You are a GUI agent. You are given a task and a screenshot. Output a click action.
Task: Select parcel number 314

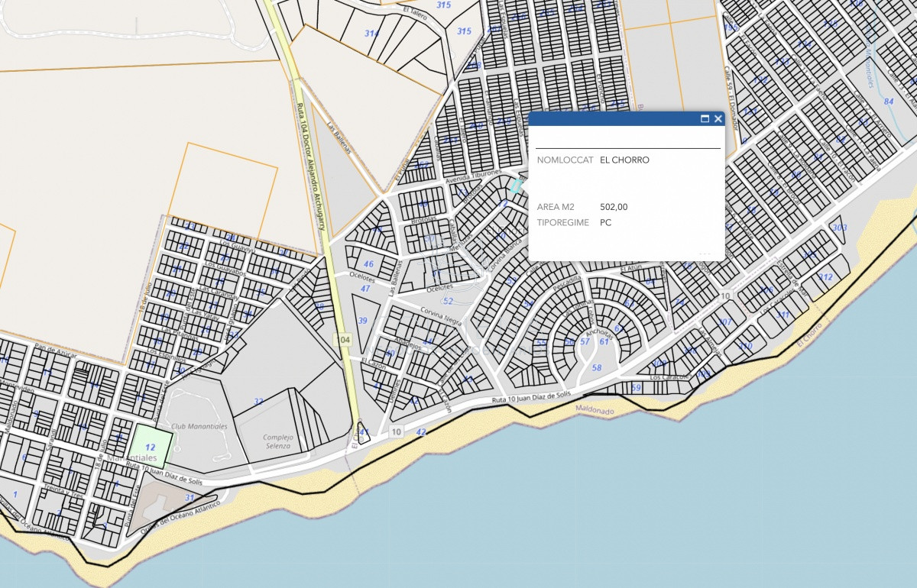[371, 33]
